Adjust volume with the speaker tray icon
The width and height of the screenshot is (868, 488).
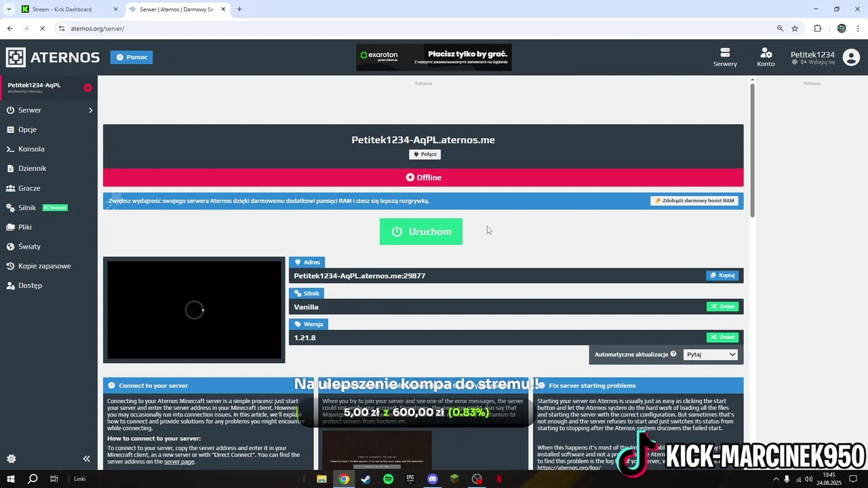click(808, 479)
